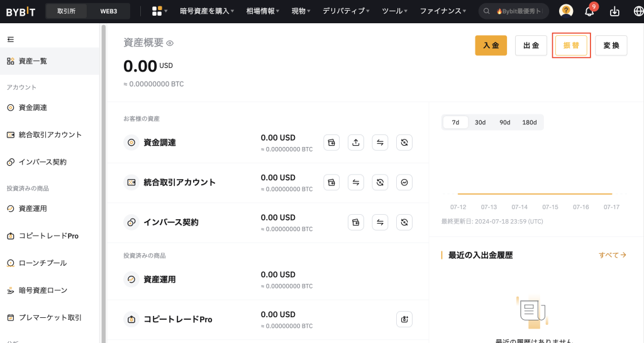Viewport: 644px width, 343px height.
Task: Click the download app icon in header
Action: (x=614, y=11)
